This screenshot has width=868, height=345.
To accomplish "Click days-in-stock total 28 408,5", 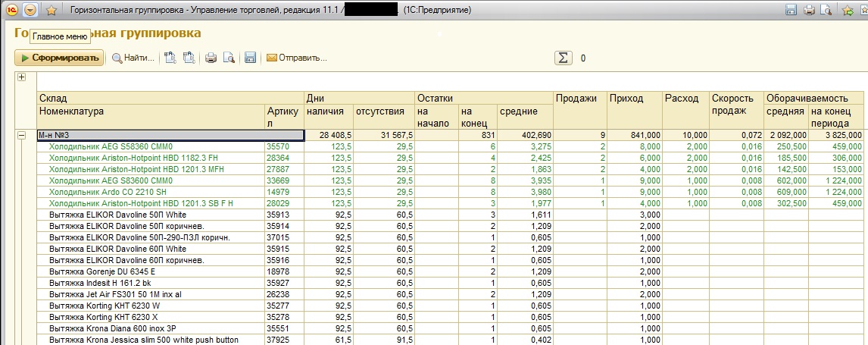I will (336, 135).
